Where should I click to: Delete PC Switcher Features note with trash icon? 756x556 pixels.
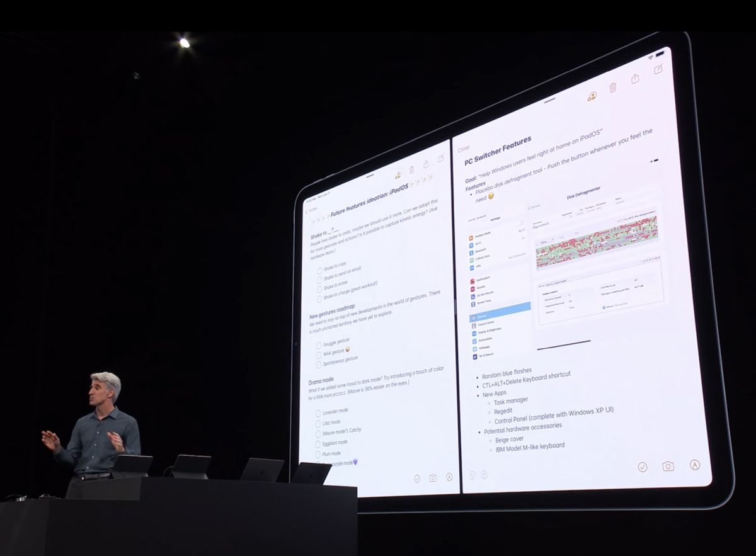pyautogui.click(x=612, y=88)
